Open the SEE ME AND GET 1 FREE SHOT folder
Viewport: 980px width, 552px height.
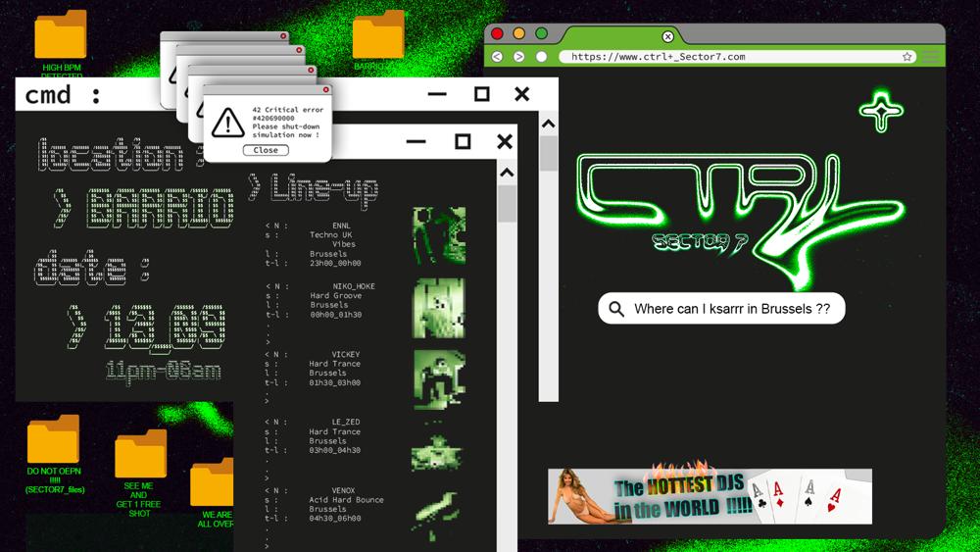click(x=140, y=454)
